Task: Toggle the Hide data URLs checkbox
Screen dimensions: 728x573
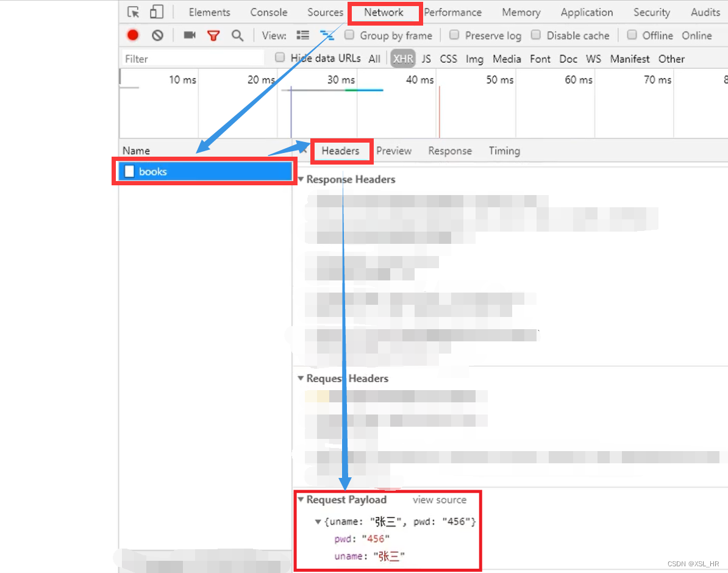Action: pos(279,57)
